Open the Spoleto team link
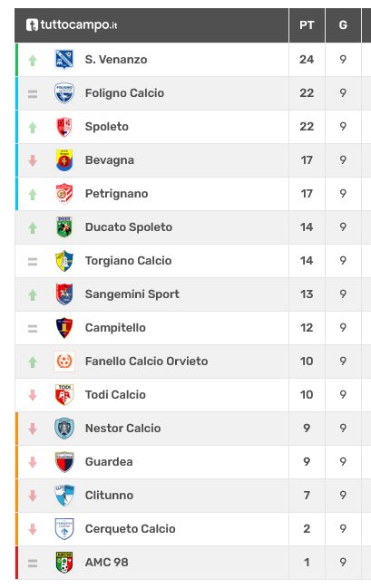 (x=107, y=127)
